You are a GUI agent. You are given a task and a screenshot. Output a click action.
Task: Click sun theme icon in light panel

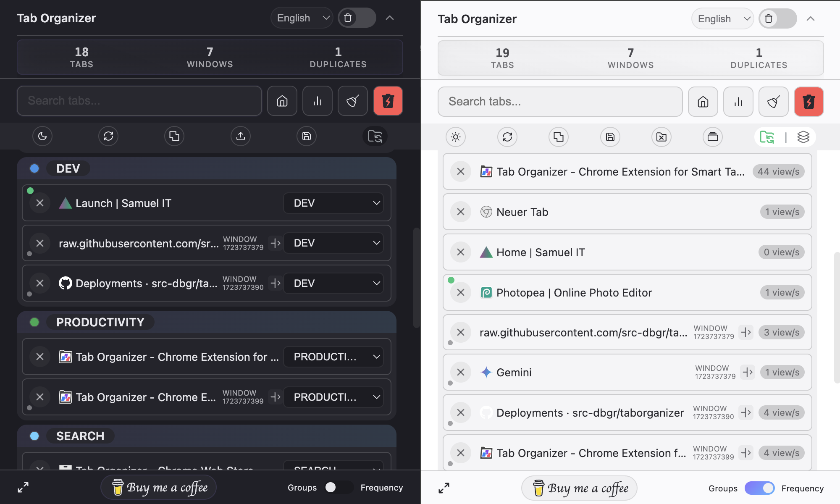point(456,137)
